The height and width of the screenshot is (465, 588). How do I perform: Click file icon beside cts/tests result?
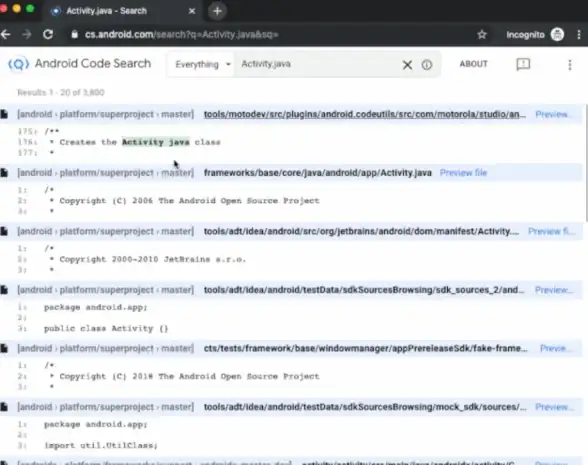pos(4,348)
